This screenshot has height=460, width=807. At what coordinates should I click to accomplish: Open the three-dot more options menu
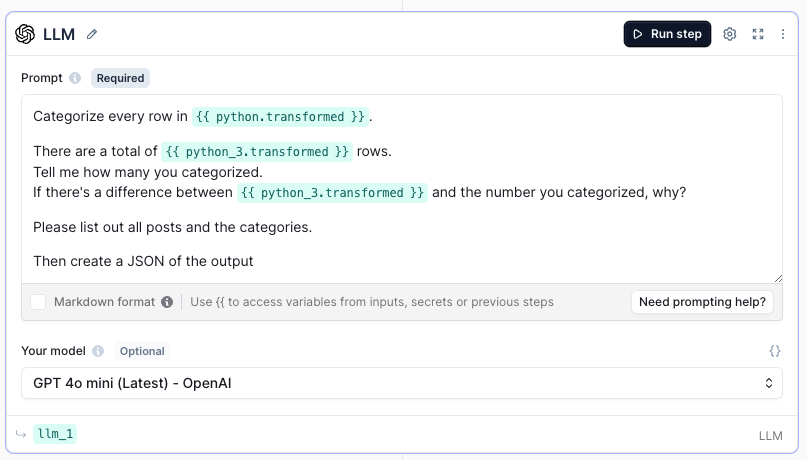tap(783, 34)
